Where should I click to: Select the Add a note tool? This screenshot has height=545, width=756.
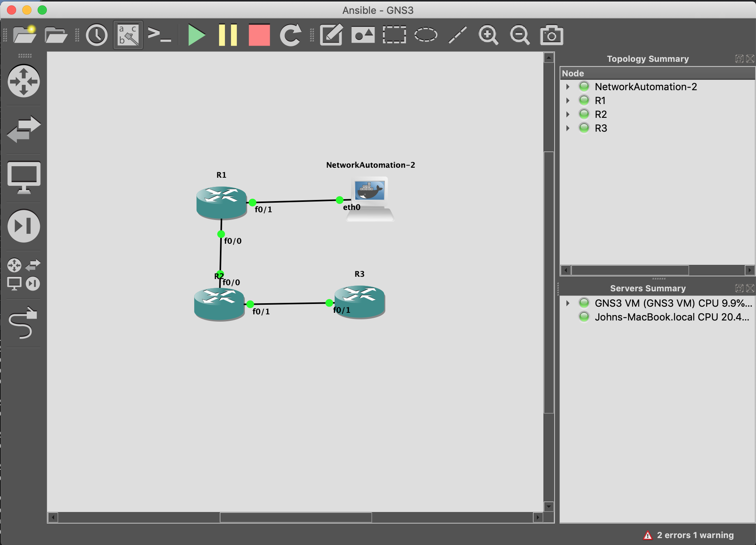tap(331, 35)
